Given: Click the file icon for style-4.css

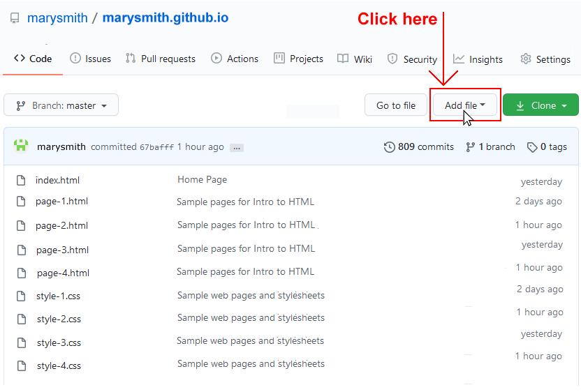Looking at the screenshot, I should tap(22, 365).
